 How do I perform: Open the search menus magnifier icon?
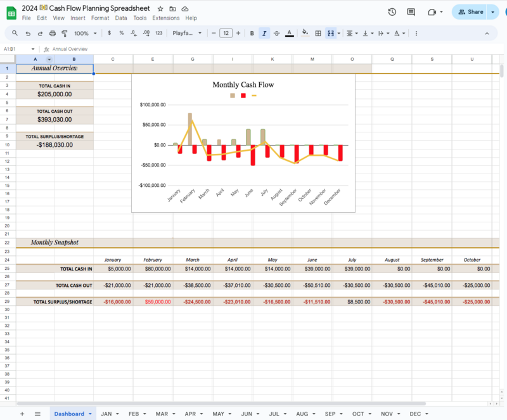[15, 33]
